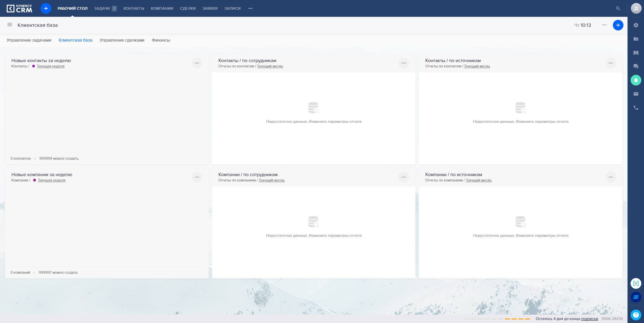Click Текущий месяц in Компании / по сотрудникам

(x=271, y=180)
